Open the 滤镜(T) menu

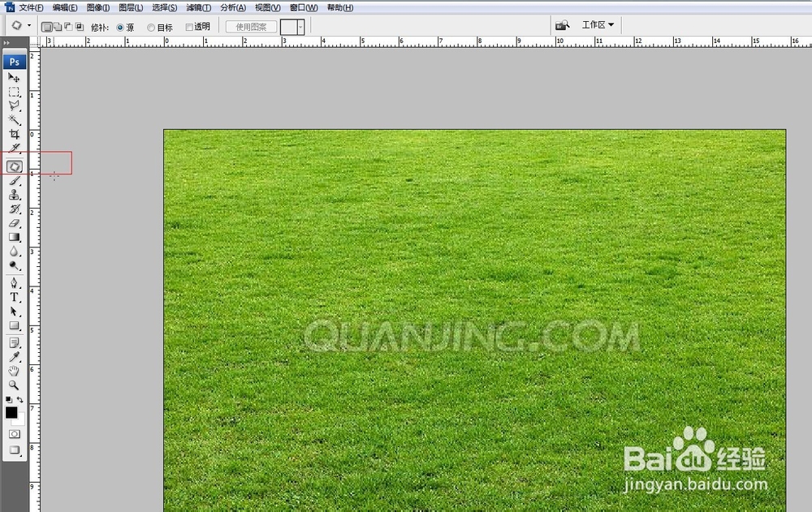[x=198, y=8]
